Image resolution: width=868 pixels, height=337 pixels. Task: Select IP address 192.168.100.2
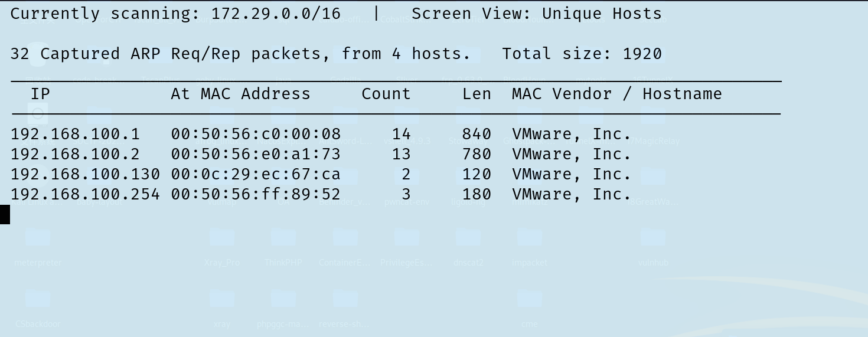point(75,154)
